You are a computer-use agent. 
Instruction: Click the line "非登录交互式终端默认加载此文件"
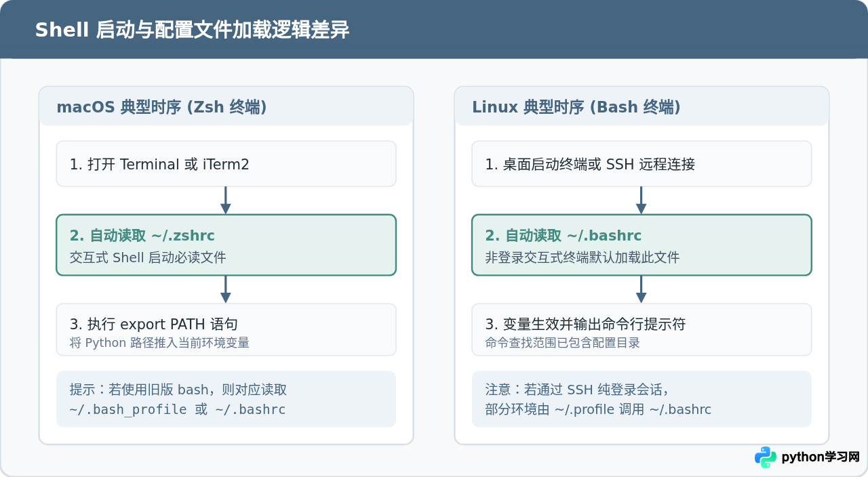583,257
